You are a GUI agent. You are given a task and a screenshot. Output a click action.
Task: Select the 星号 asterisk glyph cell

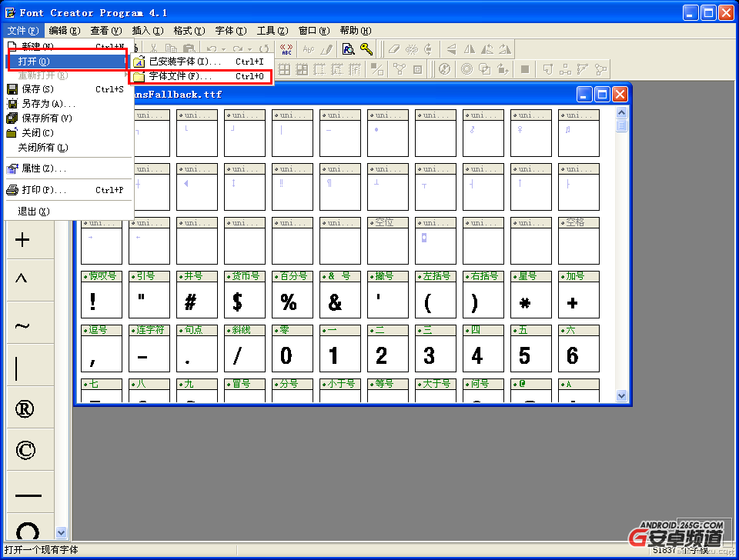click(x=530, y=295)
